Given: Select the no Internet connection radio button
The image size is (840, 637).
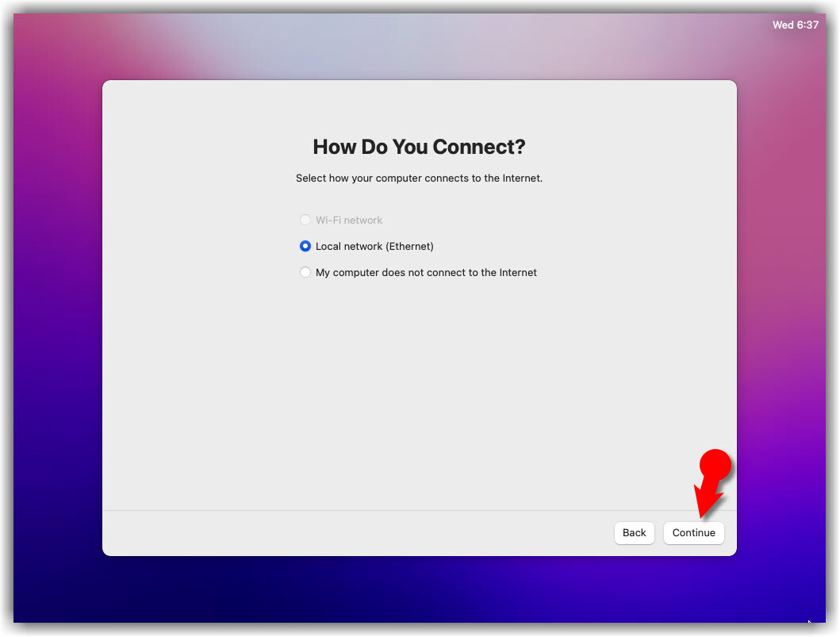Looking at the screenshot, I should pos(305,272).
